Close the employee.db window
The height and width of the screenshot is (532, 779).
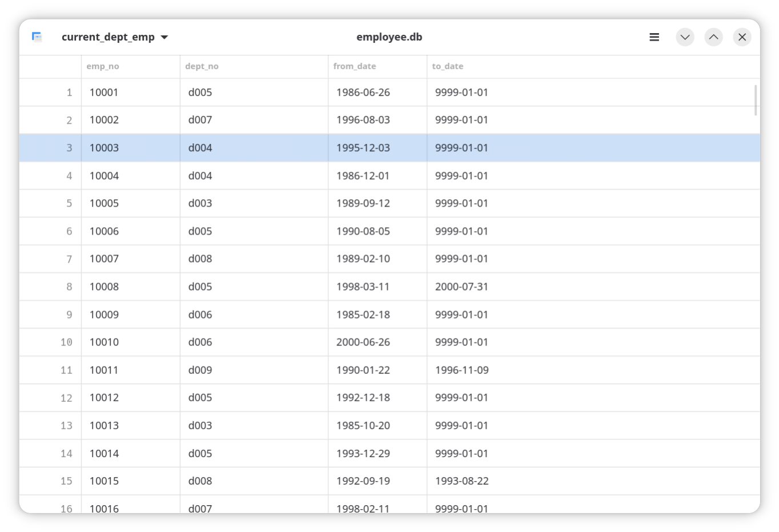click(742, 37)
